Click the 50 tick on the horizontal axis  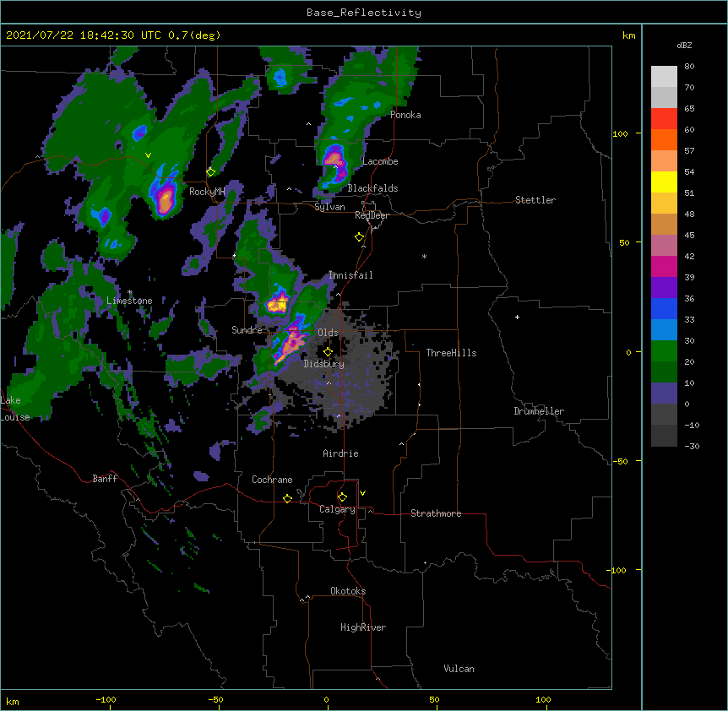point(433,699)
